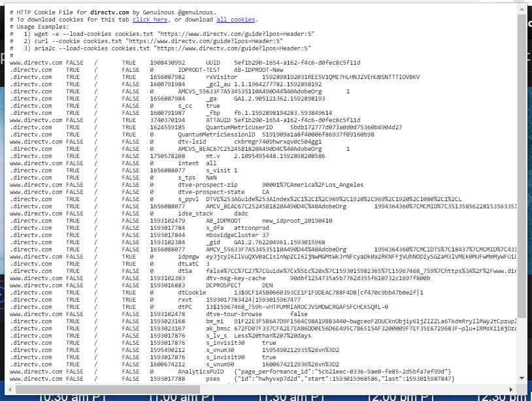Click the 's_ppvl' cookie name
532x401 pixels.
click(188, 199)
